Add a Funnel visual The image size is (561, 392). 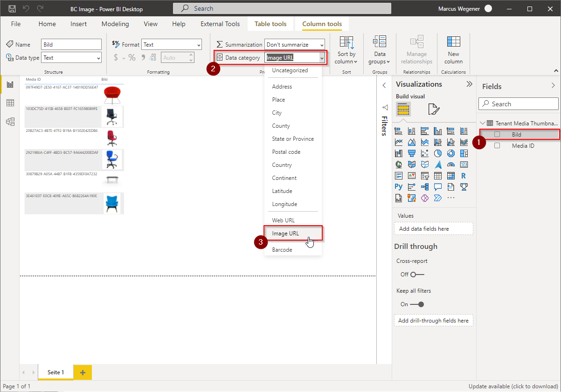[412, 153]
